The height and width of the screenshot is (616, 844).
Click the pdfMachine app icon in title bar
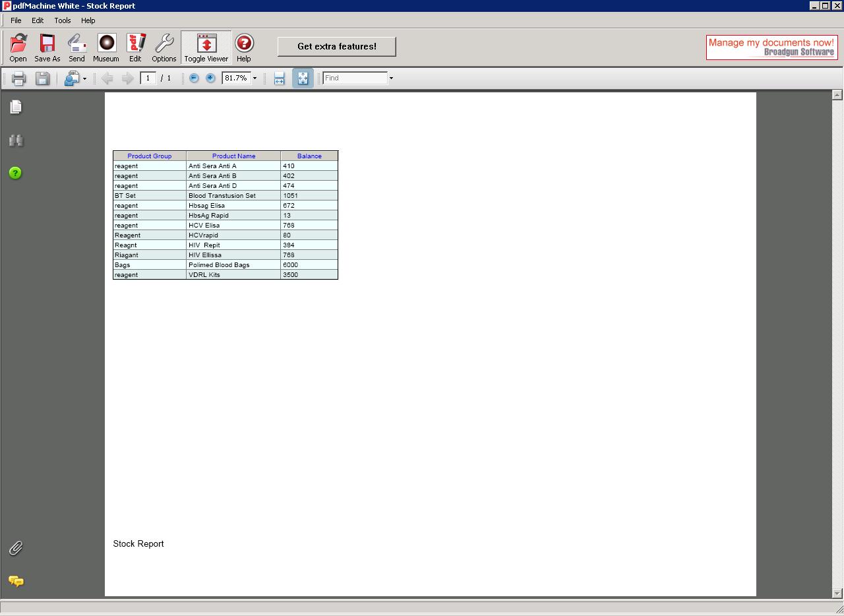7,6
